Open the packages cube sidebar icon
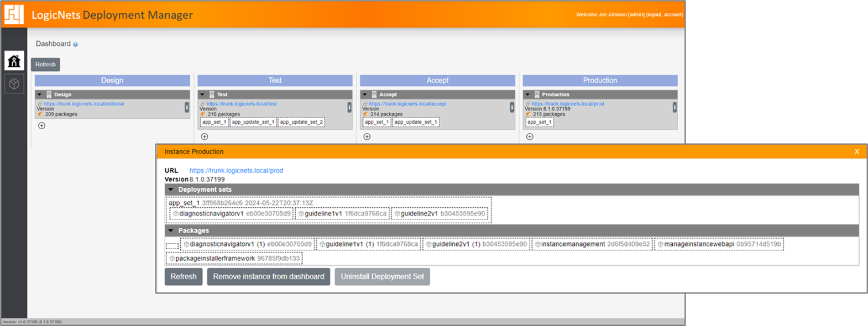This screenshot has width=868, height=326. click(14, 83)
